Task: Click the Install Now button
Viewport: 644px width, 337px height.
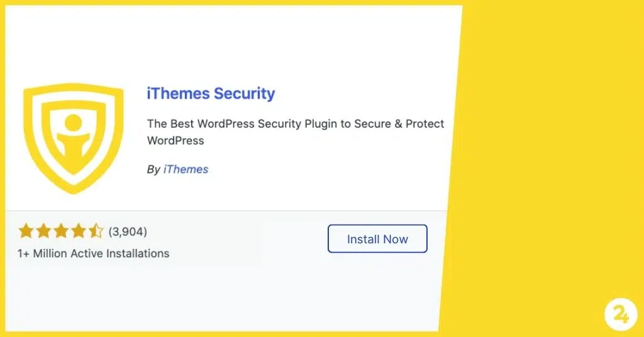Action: [377, 238]
